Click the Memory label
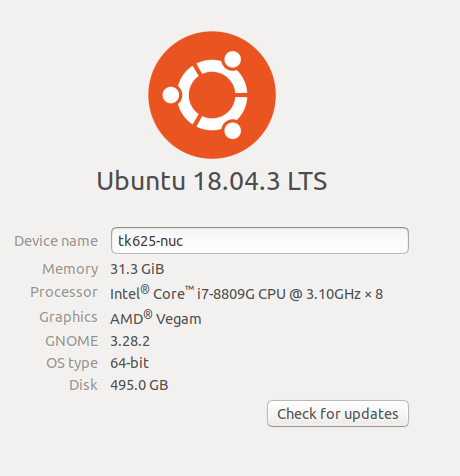 [70, 269]
